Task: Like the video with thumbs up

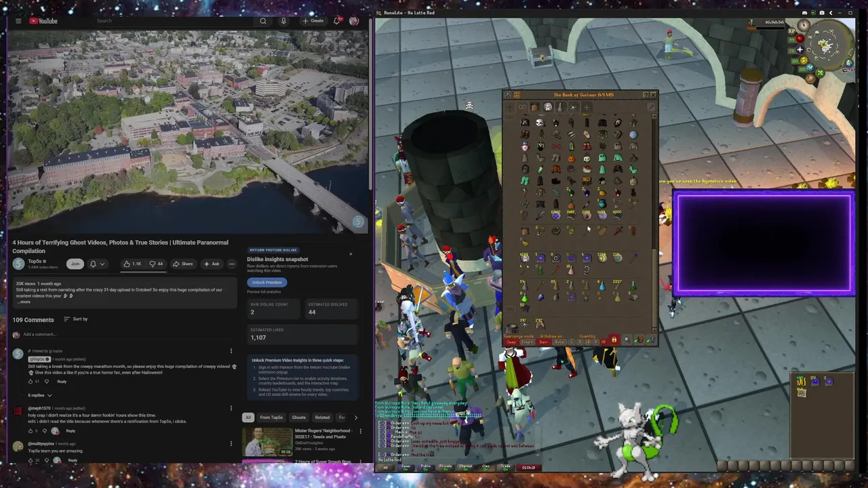Action: point(132,264)
